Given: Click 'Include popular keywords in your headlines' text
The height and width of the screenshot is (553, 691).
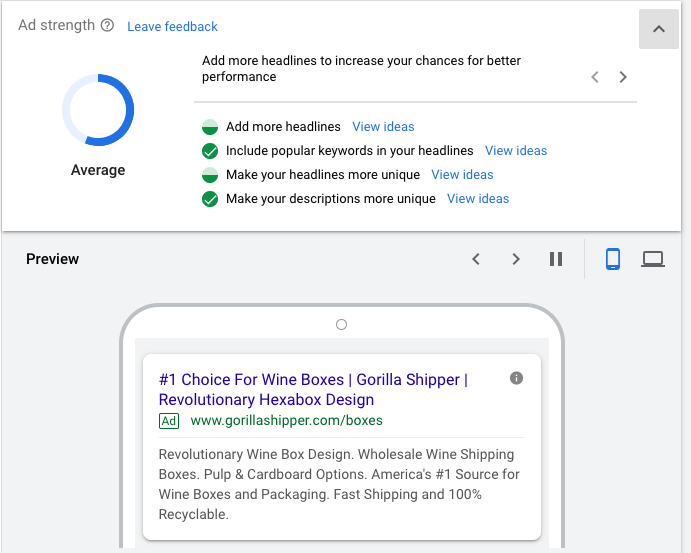Looking at the screenshot, I should pos(349,151).
